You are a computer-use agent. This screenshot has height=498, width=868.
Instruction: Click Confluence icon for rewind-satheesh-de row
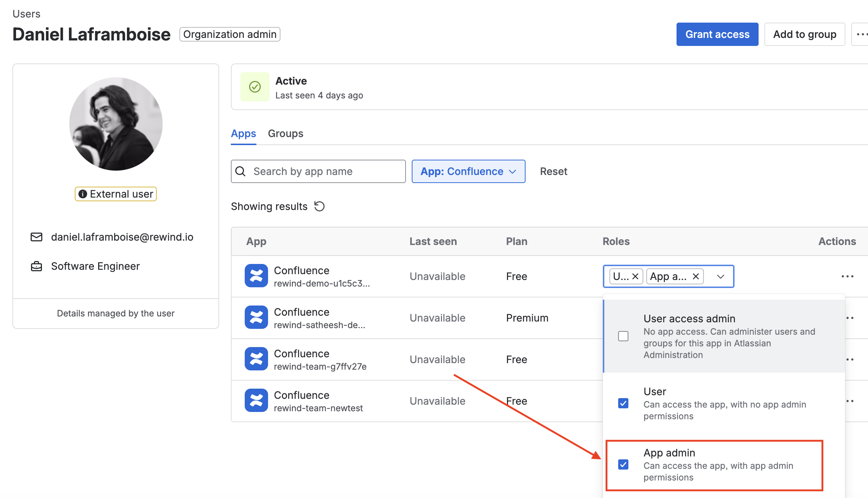[x=256, y=317]
